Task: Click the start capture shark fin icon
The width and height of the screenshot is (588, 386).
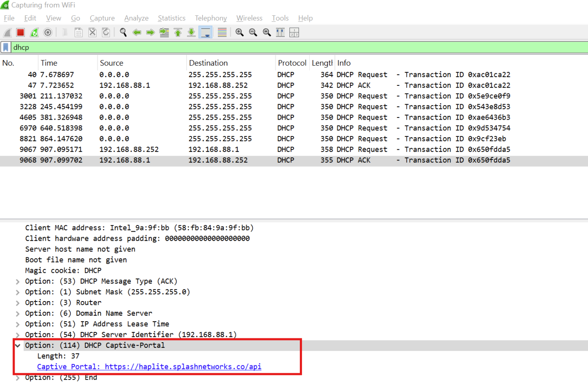Action: click(7, 33)
